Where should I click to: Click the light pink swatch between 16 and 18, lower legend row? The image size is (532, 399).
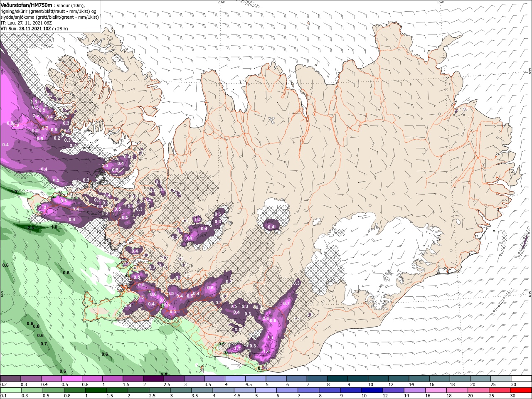click(x=436, y=390)
